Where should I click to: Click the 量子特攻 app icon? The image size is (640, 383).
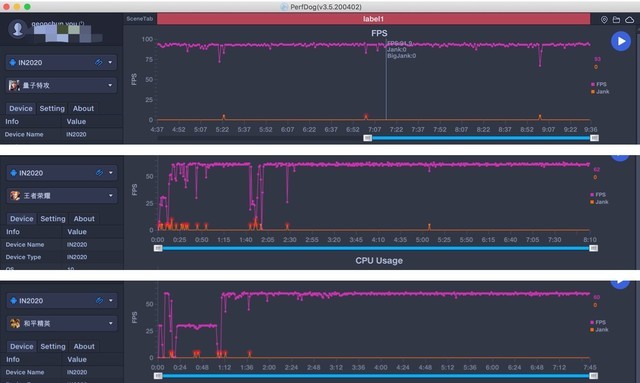pyautogui.click(x=14, y=85)
